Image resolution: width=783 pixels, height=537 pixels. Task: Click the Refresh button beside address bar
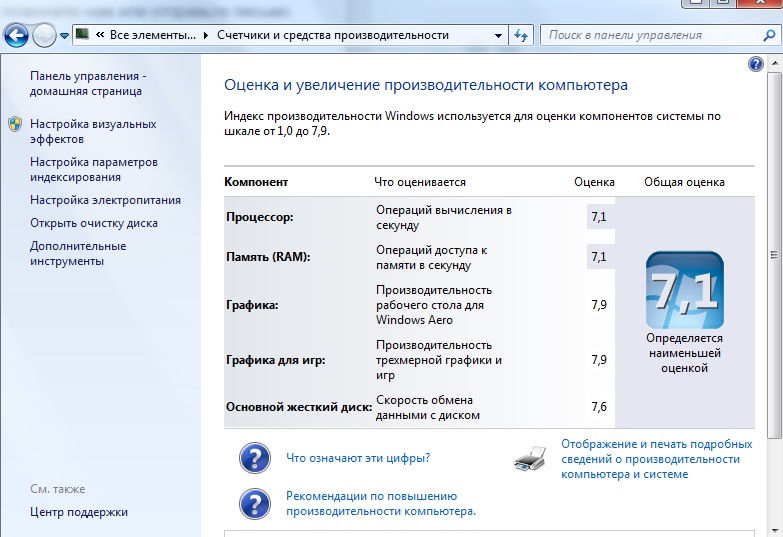pos(521,35)
